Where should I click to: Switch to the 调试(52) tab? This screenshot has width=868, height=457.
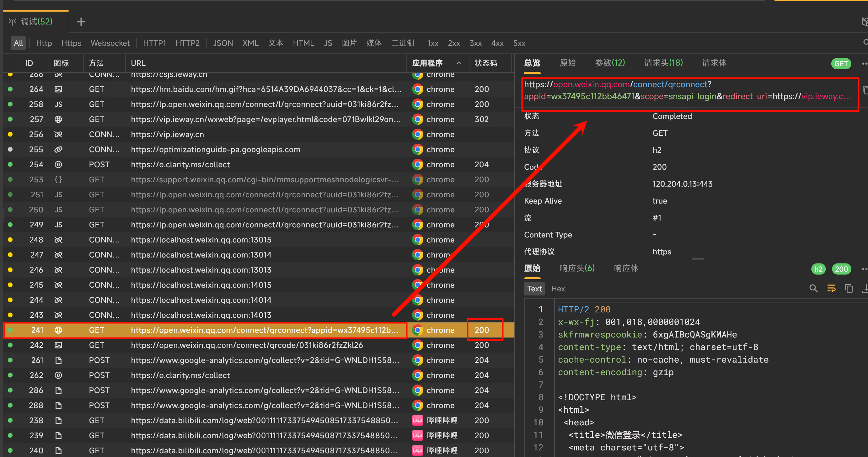point(36,22)
